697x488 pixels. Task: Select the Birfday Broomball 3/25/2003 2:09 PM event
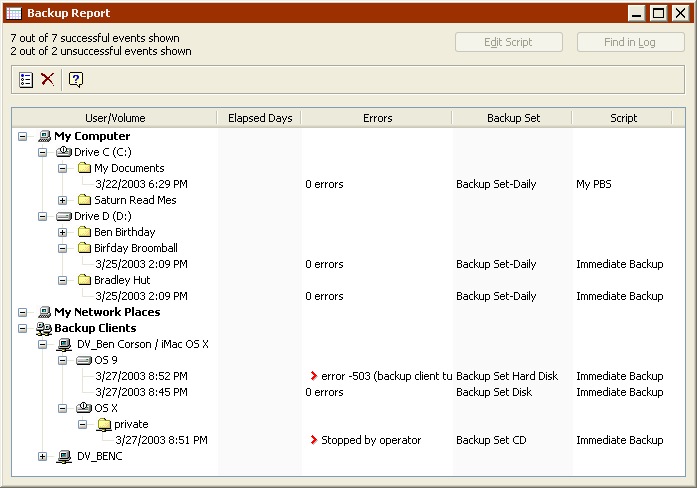(141, 264)
